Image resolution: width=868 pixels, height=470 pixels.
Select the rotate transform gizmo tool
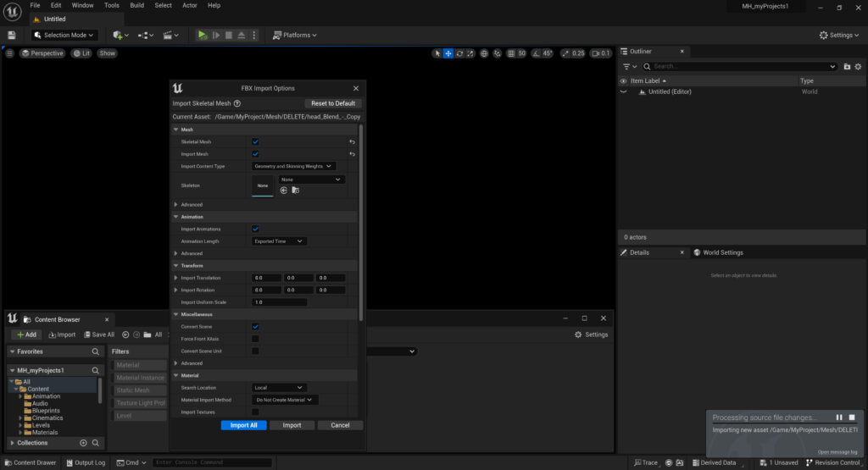coord(459,53)
